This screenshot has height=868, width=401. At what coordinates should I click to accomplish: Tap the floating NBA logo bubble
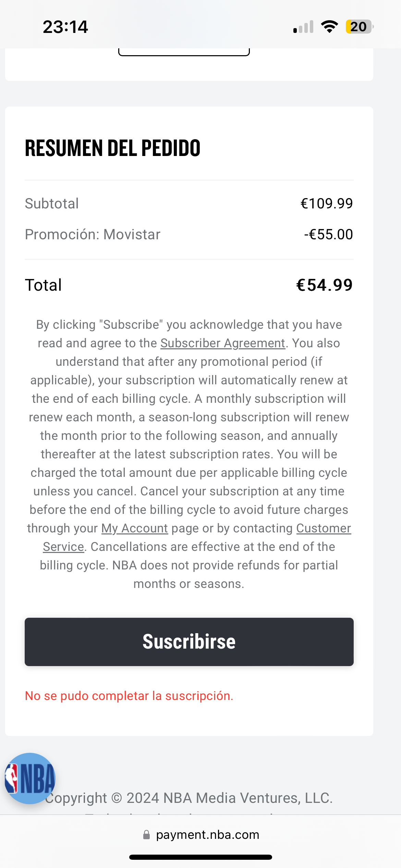pyautogui.click(x=30, y=778)
